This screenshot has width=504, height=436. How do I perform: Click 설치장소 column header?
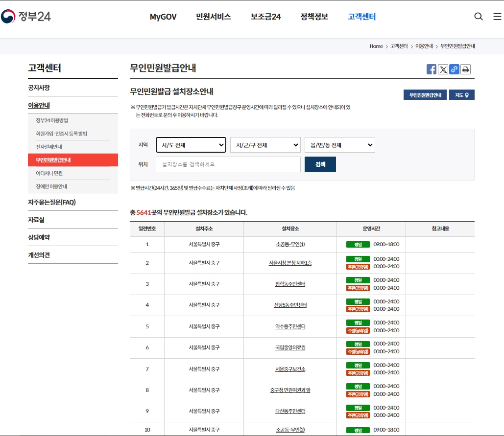[x=290, y=229]
